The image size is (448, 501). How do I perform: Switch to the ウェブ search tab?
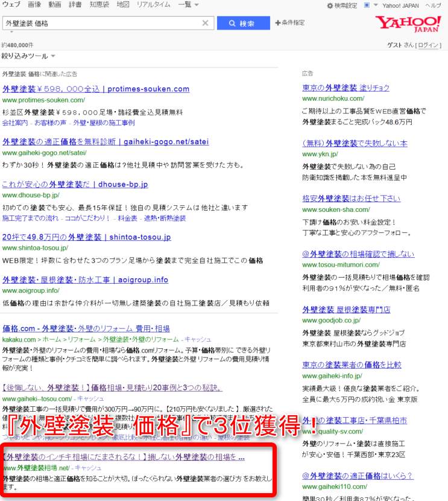tap(11, 4)
